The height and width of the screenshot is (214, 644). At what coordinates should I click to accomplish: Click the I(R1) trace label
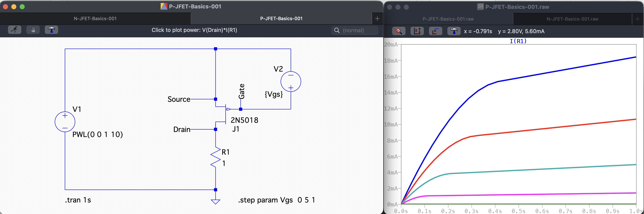[518, 41]
